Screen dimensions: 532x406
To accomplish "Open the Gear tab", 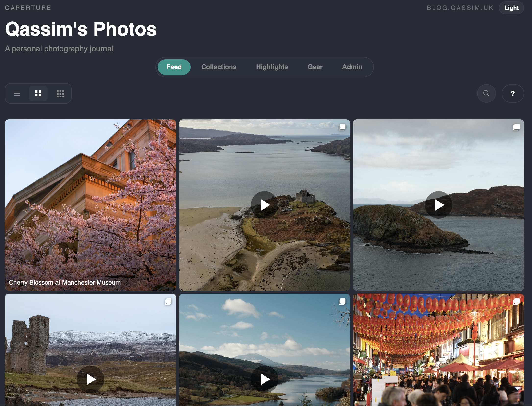I will click(x=315, y=67).
